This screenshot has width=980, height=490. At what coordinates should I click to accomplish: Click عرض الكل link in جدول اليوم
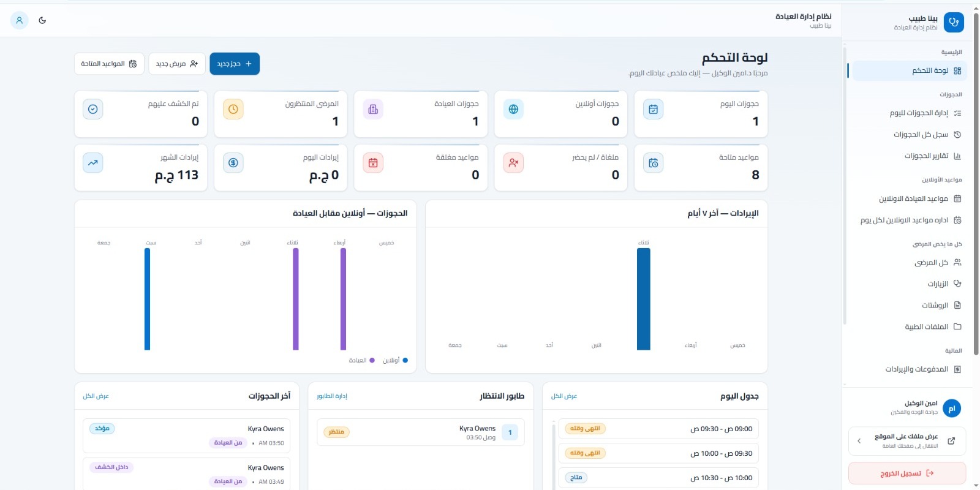[x=564, y=396]
